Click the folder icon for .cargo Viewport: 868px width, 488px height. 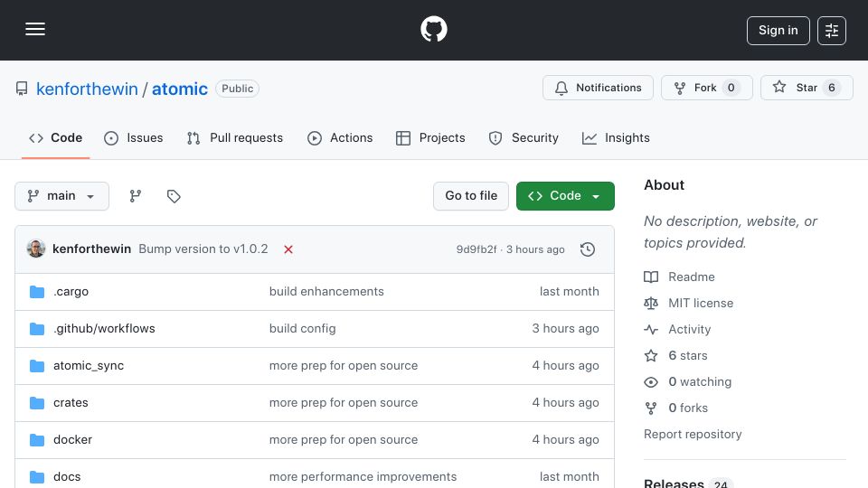click(x=37, y=292)
